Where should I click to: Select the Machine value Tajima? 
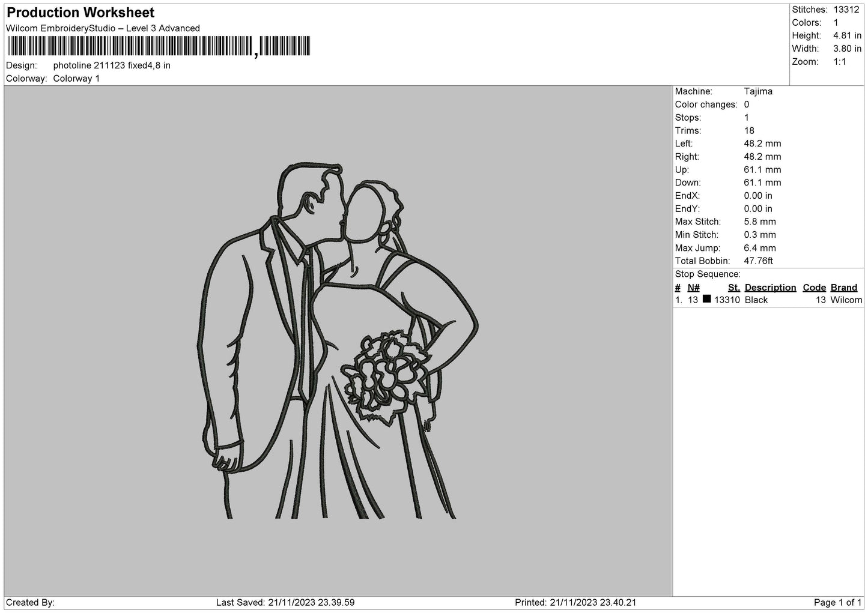click(x=758, y=91)
